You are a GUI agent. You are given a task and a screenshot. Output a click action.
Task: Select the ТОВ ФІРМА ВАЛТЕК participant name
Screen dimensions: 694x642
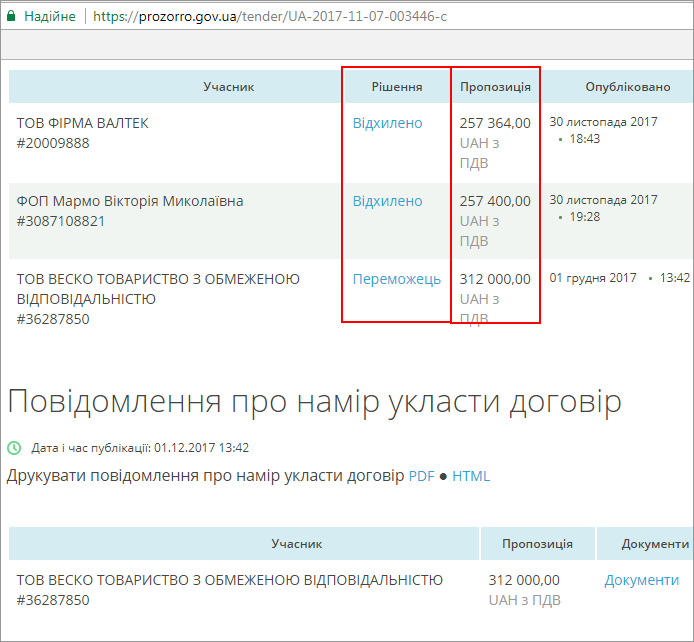point(83,123)
